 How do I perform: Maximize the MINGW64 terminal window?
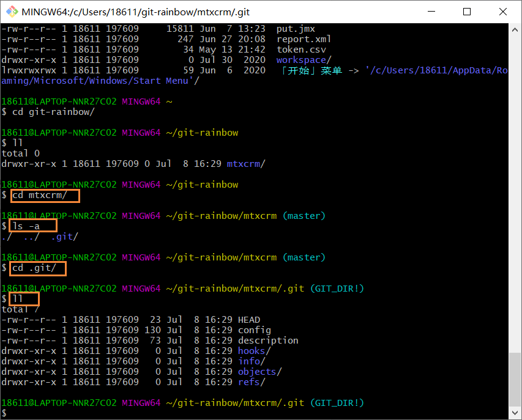tap(467, 12)
